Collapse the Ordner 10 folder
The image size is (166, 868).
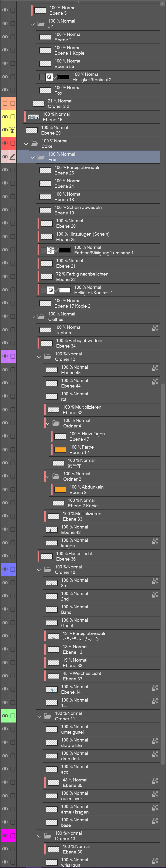coord(39,570)
